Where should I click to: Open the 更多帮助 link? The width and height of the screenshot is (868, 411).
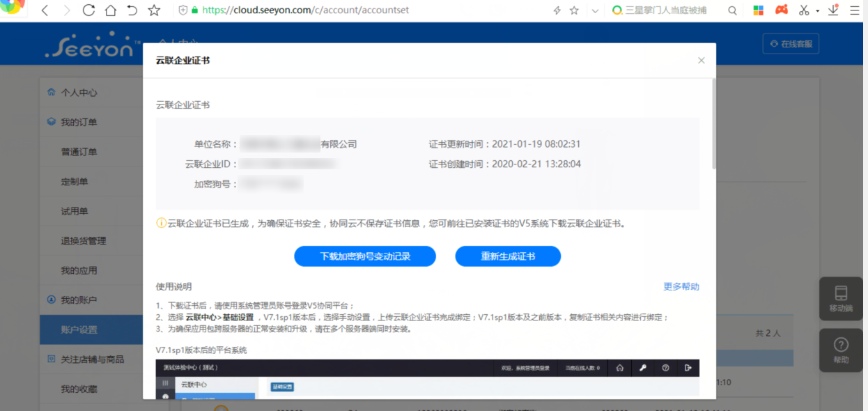(x=681, y=287)
